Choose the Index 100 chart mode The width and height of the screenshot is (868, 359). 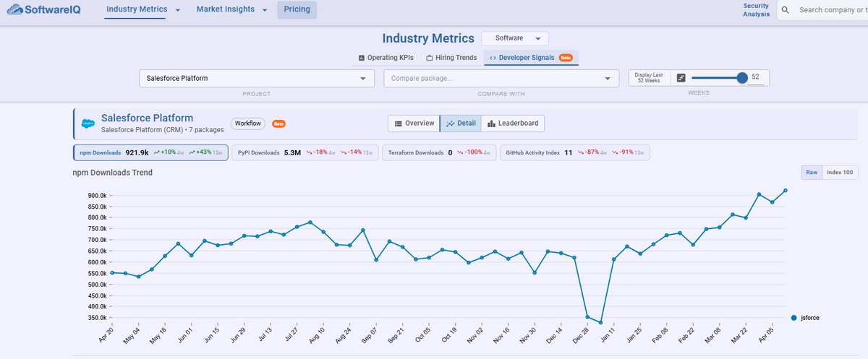[840, 172]
